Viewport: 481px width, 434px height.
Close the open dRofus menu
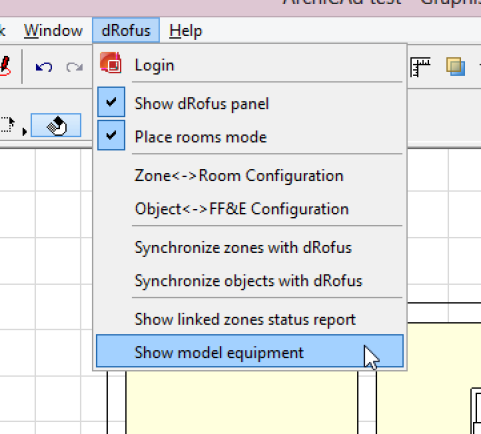pos(126,30)
